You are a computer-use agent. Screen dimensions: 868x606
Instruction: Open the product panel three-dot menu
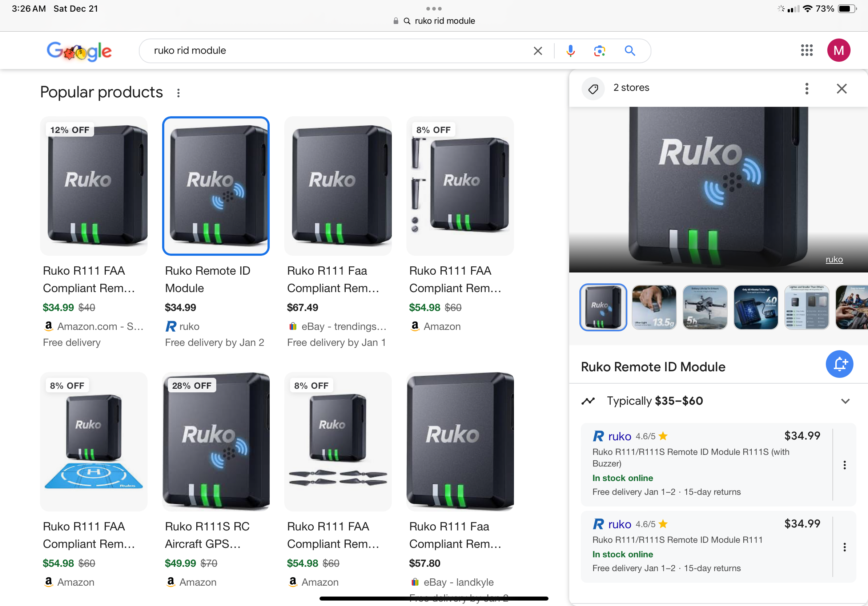807,89
